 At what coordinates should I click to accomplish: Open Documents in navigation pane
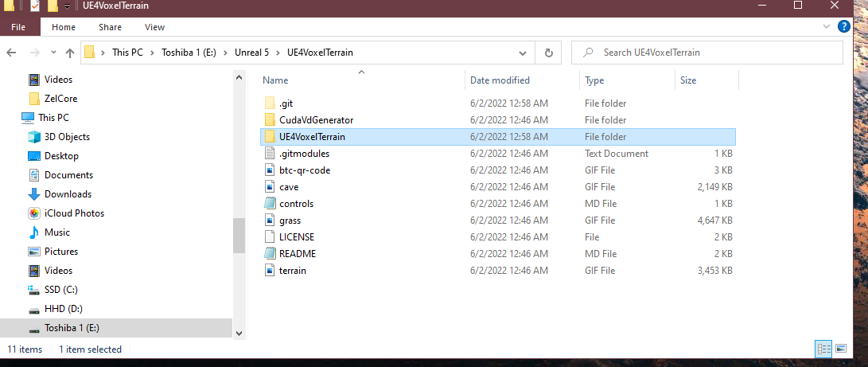[68, 175]
